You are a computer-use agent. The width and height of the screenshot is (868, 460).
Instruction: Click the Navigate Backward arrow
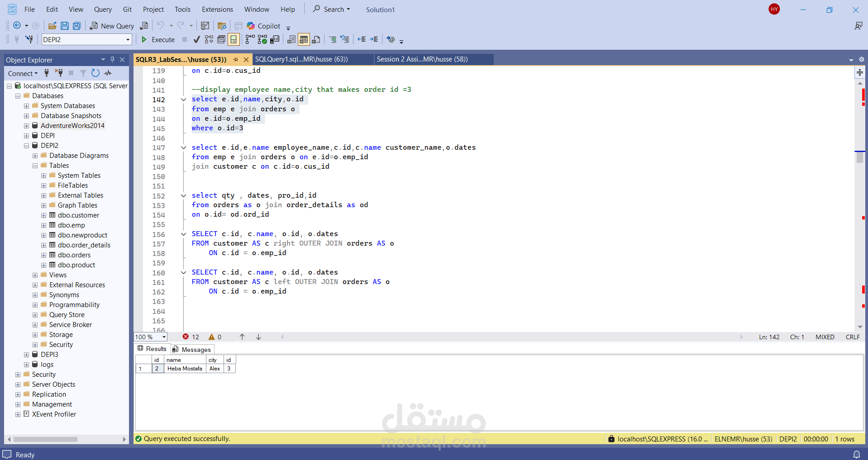click(17, 26)
